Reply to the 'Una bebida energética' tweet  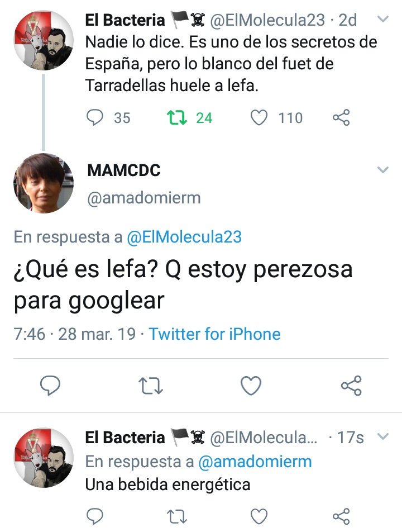click(x=95, y=516)
